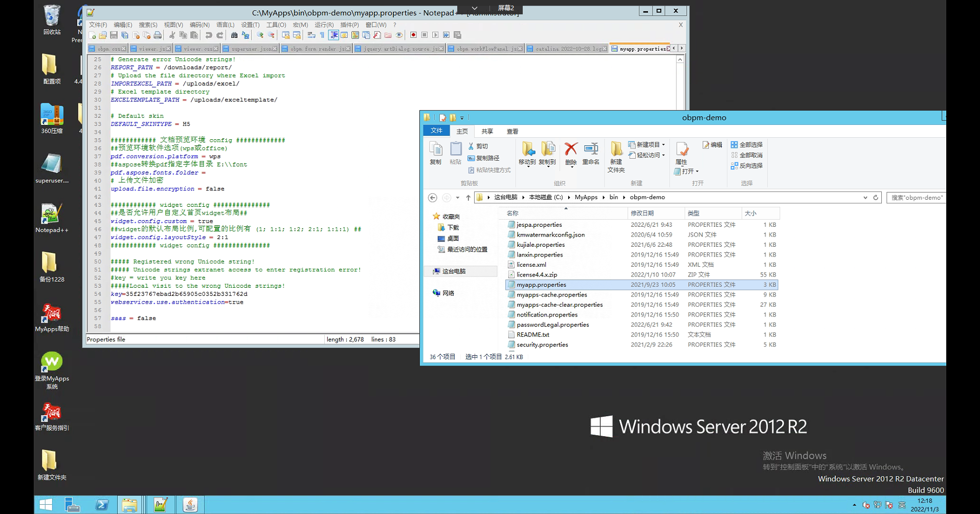This screenshot has height=514, width=980.
Task: Open the 文件(F) menu in Notepad++
Action: pos(98,25)
